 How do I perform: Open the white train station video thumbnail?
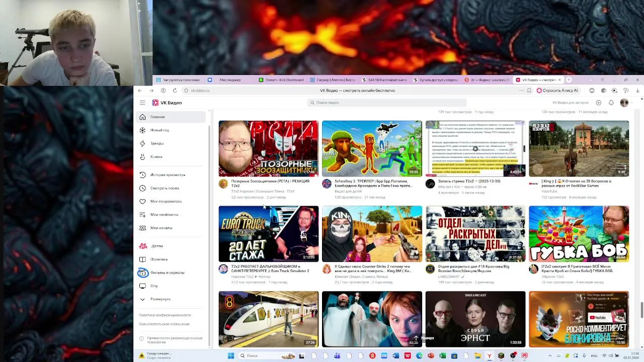(269, 319)
